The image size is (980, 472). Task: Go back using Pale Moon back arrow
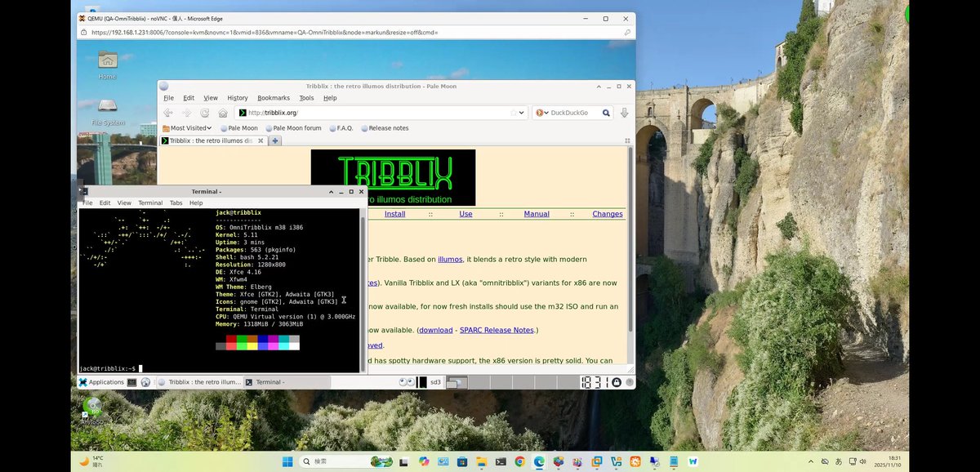pos(167,113)
